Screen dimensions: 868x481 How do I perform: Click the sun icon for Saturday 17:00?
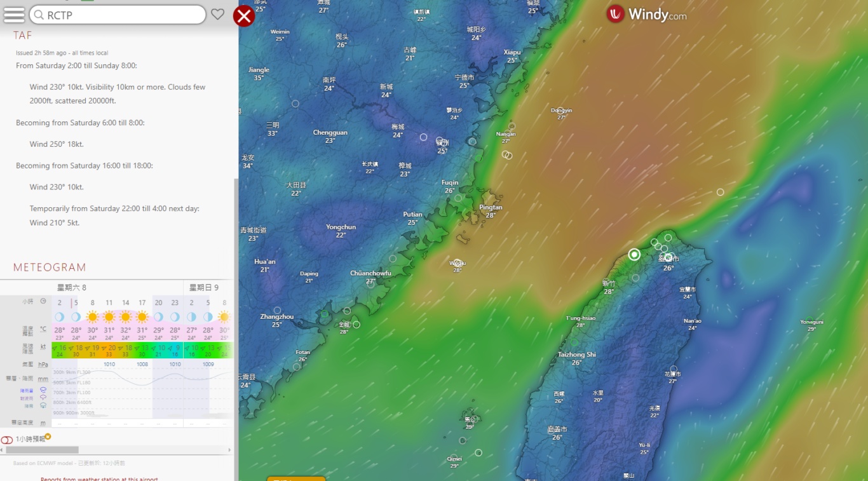click(x=142, y=316)
